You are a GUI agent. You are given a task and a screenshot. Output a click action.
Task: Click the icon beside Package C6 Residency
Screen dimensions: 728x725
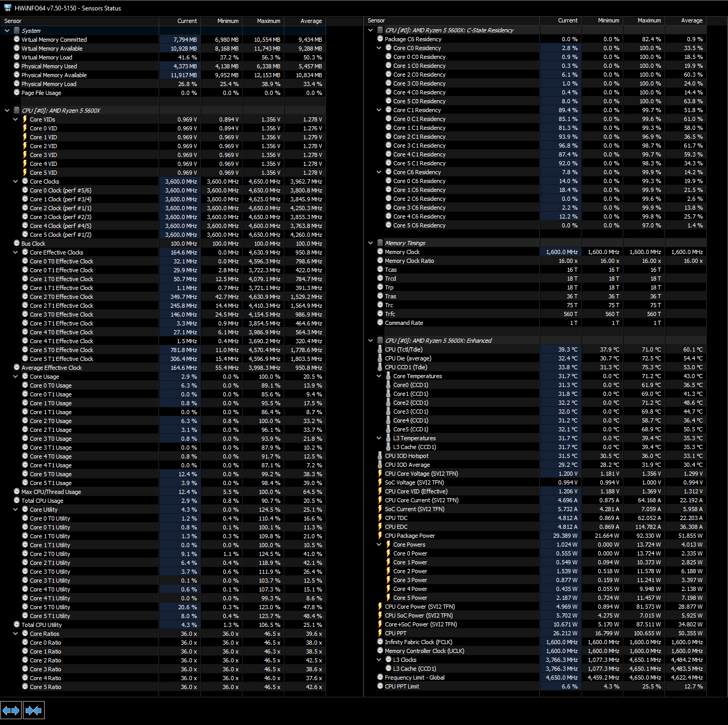pos(380,39)
